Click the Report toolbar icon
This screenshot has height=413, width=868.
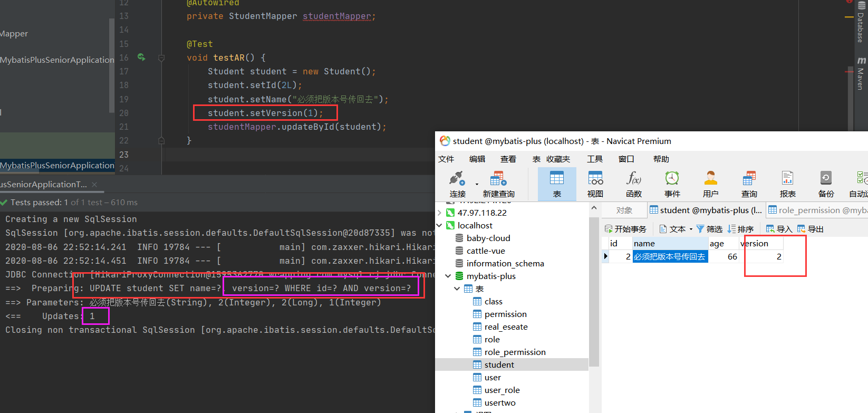pos(788,184)
